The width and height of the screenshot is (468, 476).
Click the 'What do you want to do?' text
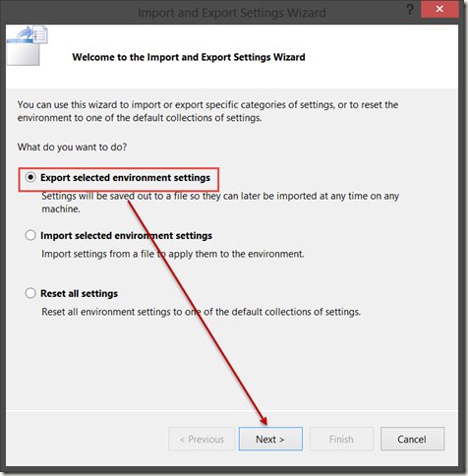click(72, 148)
